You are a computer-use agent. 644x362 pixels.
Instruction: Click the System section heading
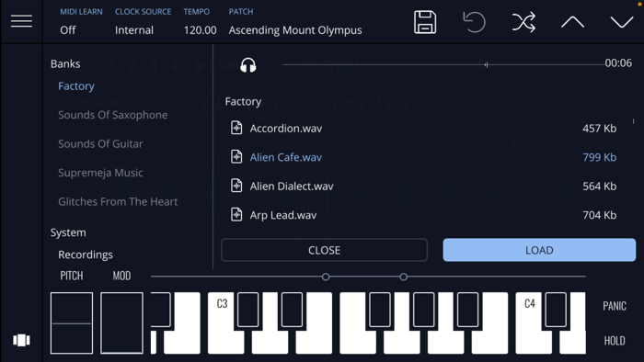(68, 232)
